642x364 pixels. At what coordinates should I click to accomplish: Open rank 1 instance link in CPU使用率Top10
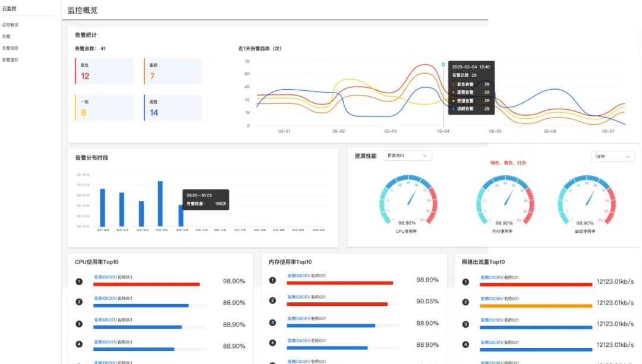pyautogui.click(x=105, y=277)
